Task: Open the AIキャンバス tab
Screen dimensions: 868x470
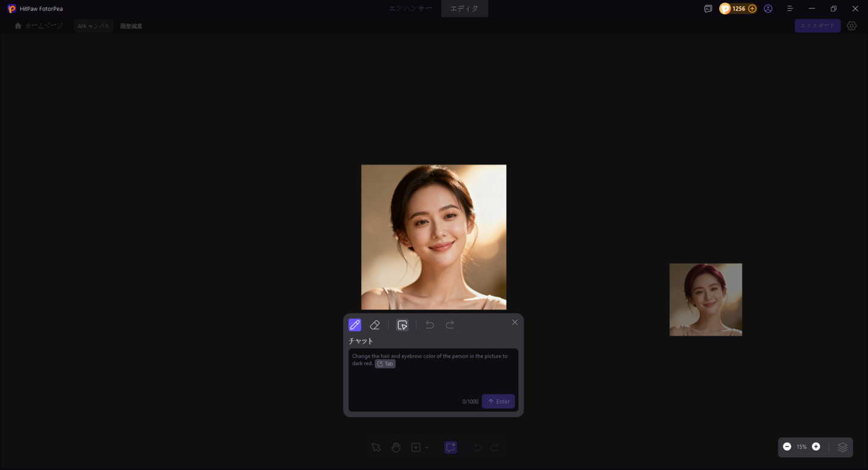Action: 93,26
